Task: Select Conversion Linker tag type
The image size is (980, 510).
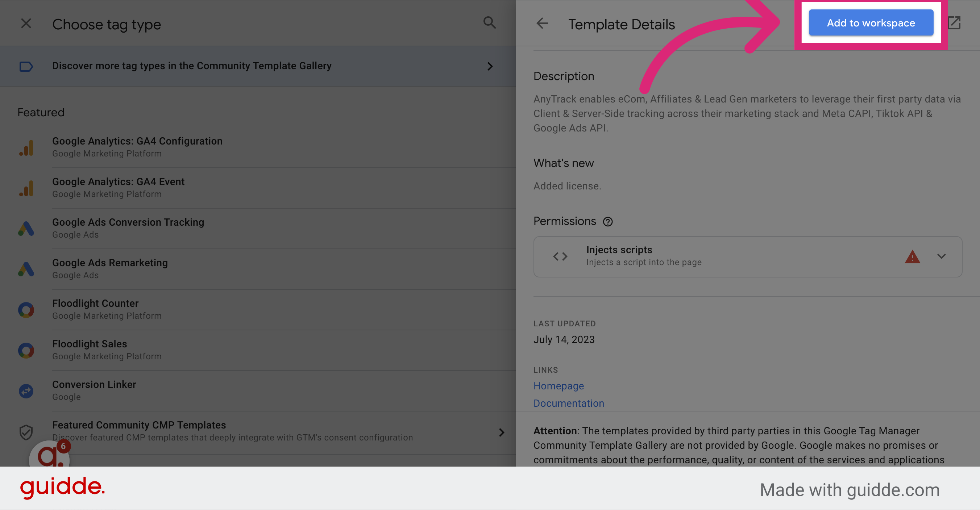Action: pos(258,390)
